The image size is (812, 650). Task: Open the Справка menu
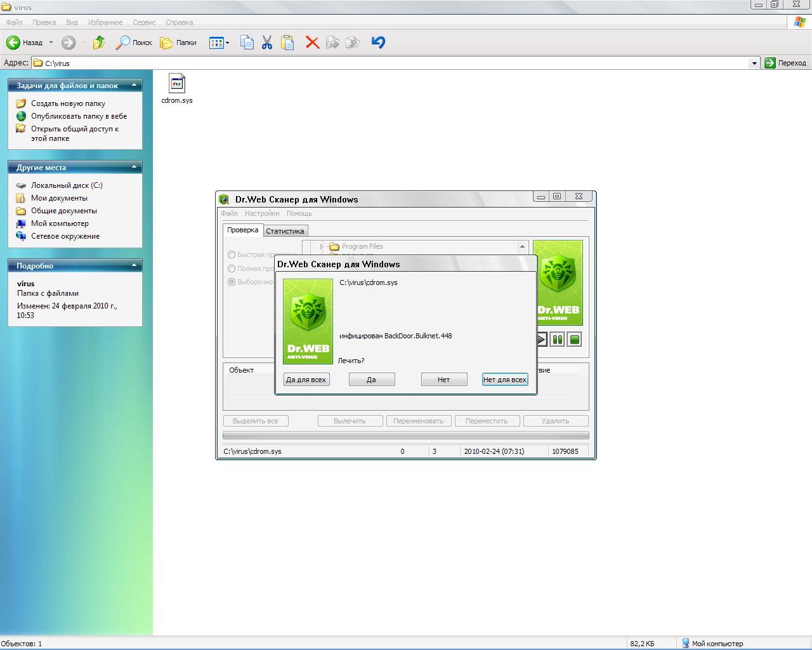click(179, 22)
